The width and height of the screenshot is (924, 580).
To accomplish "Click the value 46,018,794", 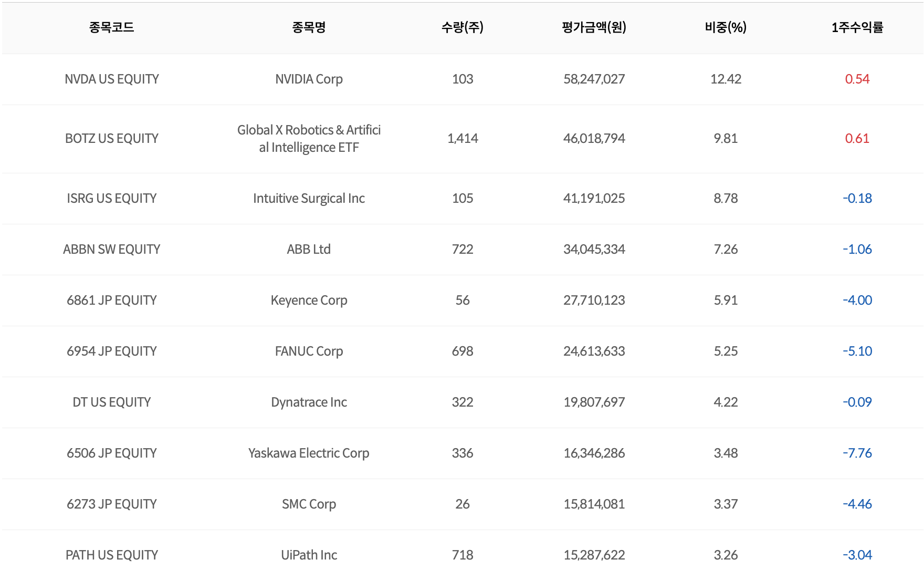I will pyautogui.click(x=594, y=138).
